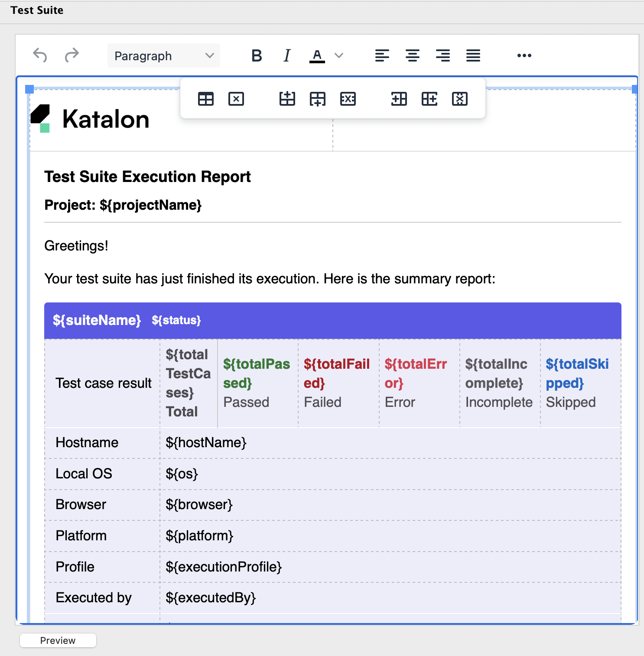Screen dimensions: 644x656
Task: Open table properties from table toolbar
Action: (x=206, y=99)
